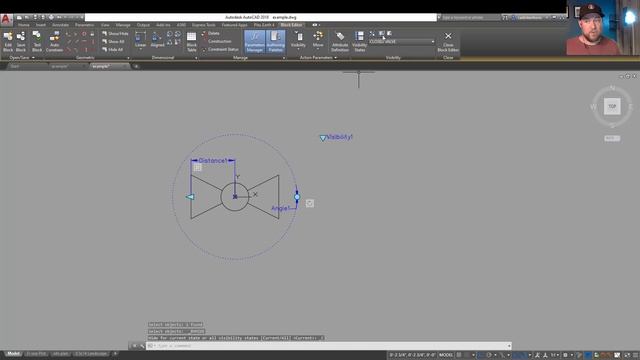Open command line recent commands dropdown
Viewport: 640px width, 360px height.
152,346
